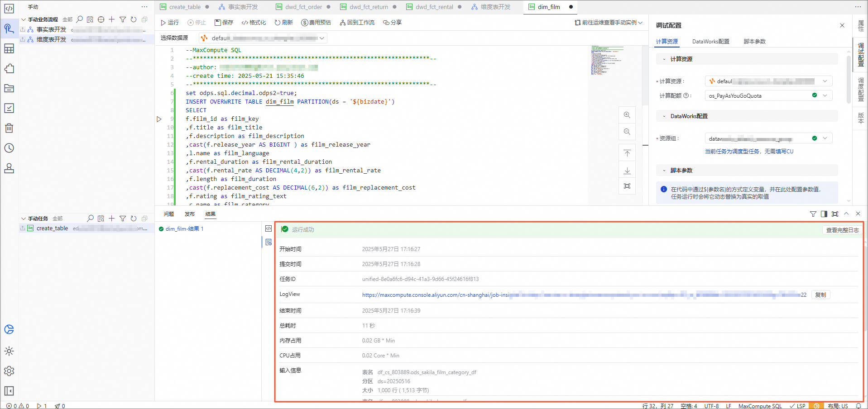This screenshot has width=868, height=409.
Task: Switch to the dwd_fct_order tab
Action: 303,7
